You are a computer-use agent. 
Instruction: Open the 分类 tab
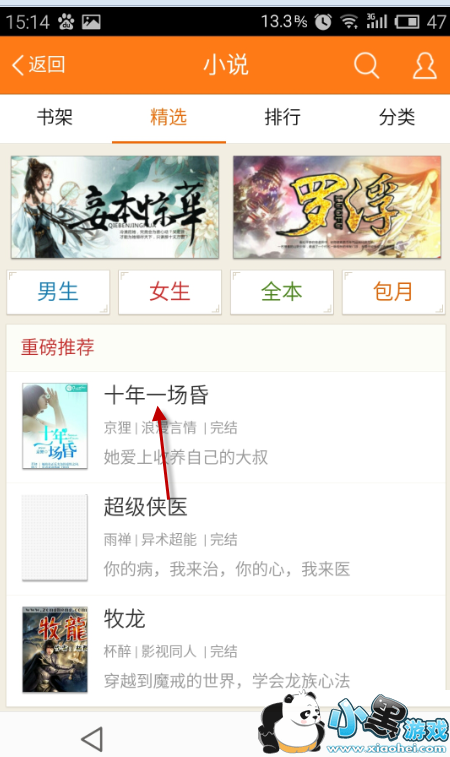tap(397, 117)
